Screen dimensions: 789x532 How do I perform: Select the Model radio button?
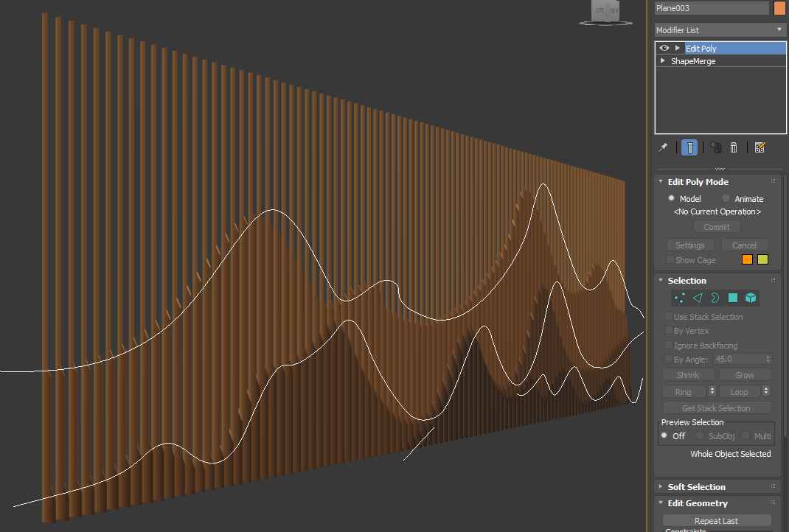coord(671,198)
